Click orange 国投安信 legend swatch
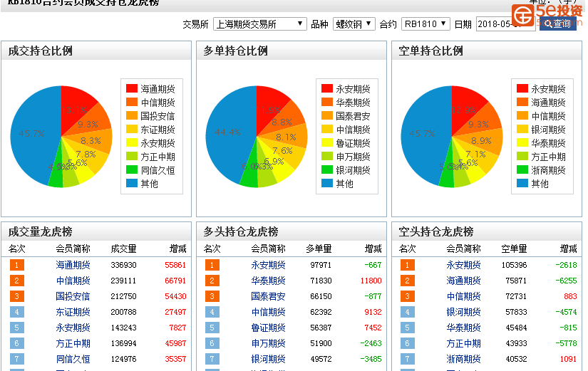 pos(132,116)
